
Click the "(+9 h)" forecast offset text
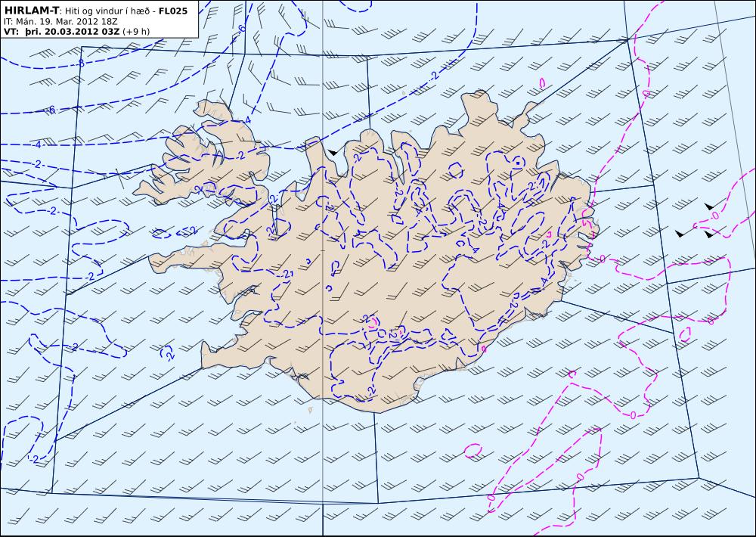point(136,32)
